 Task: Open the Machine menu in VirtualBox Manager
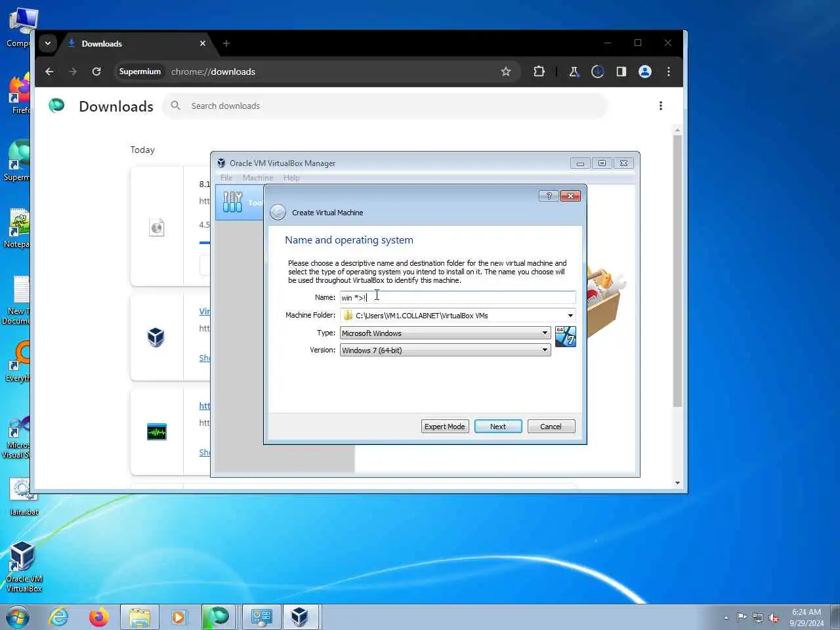pyautogui.click(x=258, y=178)
